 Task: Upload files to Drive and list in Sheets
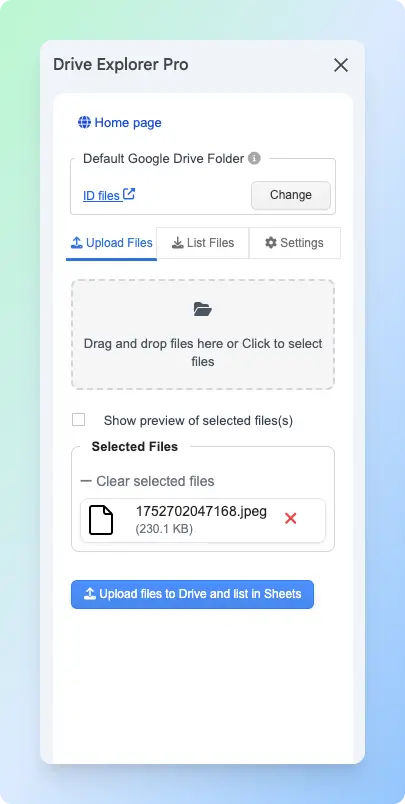click(x=192, y=594)
